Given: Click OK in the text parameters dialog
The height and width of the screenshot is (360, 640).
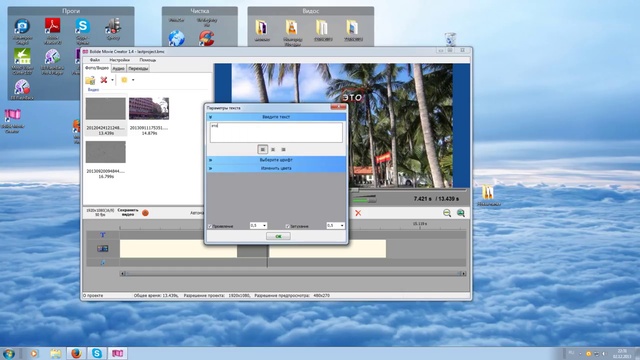Looking at the screenshot, I should (x=278, y=236).
